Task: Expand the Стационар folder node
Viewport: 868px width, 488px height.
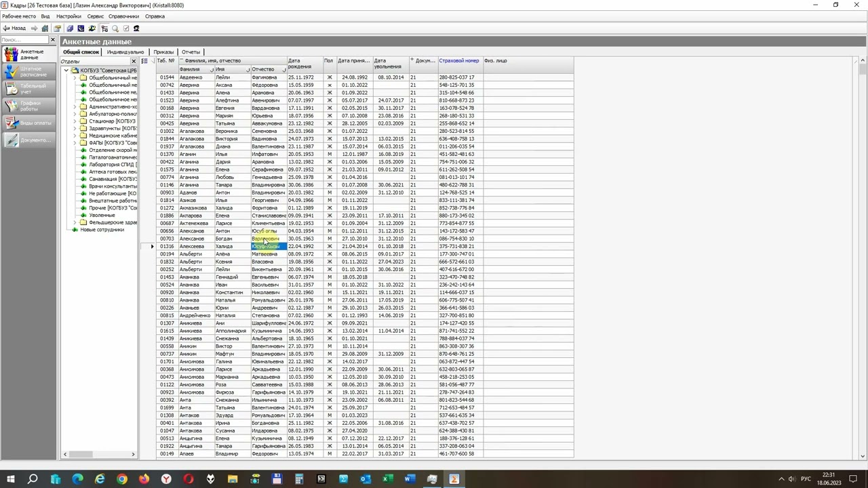Action: coord(75,121)
